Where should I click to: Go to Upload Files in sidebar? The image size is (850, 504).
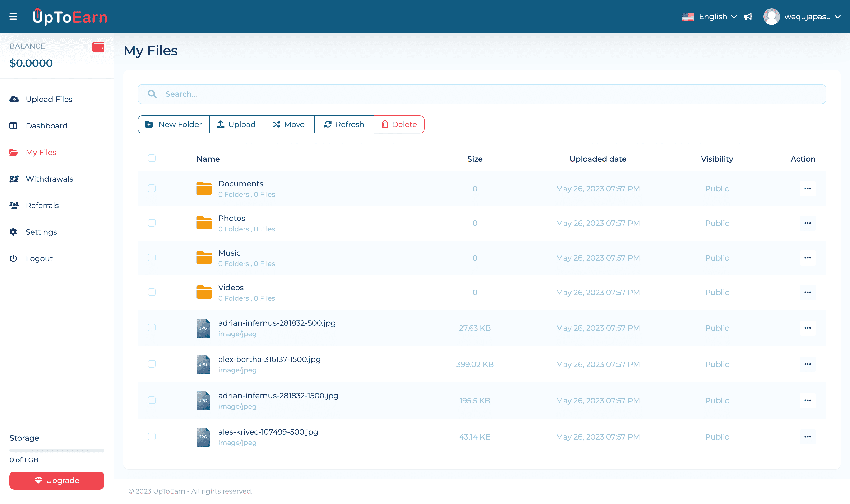(x=41, y=99)
